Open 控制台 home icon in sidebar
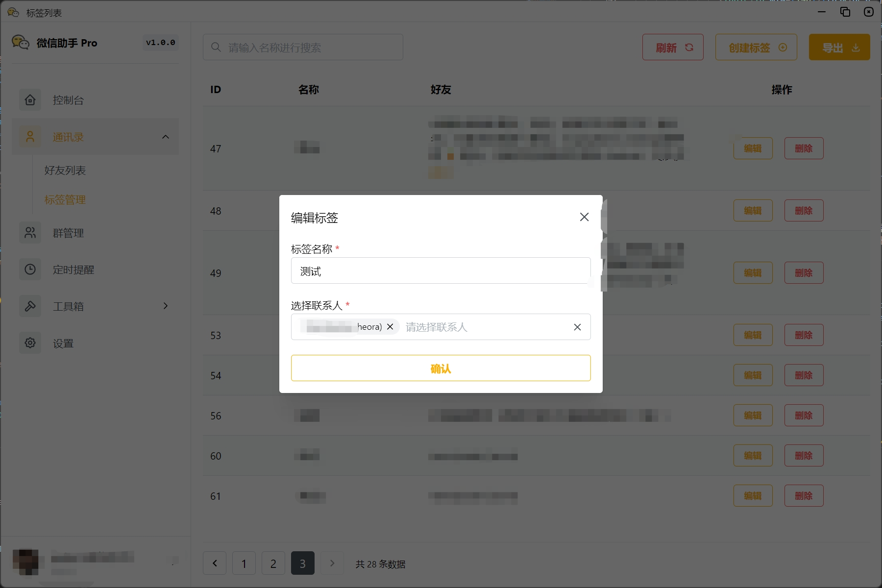This screenshot has height=588, width=882. pos(30,100)
